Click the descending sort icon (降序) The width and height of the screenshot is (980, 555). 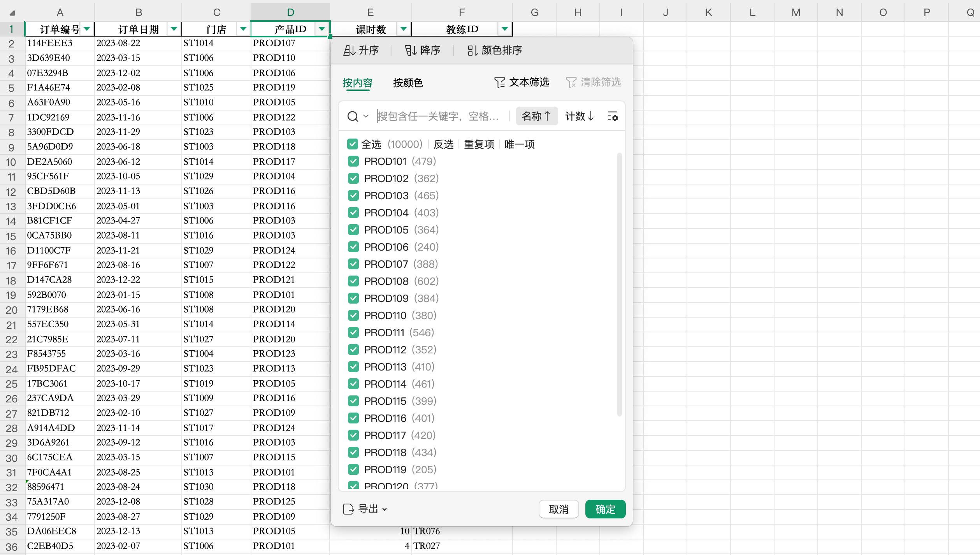point(411,51)
